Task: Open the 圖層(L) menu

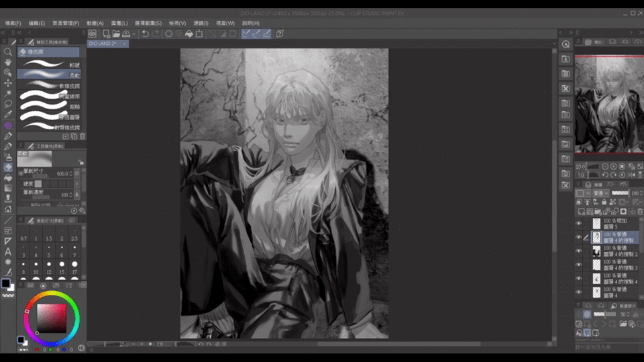Action: 120,23
